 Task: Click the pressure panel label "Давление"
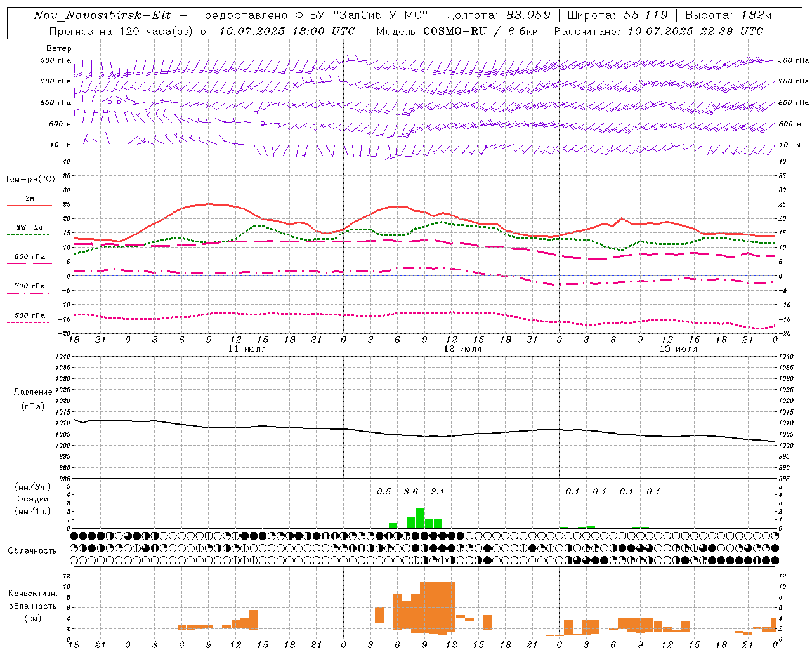pyautogui.click(x=32, y=392)
